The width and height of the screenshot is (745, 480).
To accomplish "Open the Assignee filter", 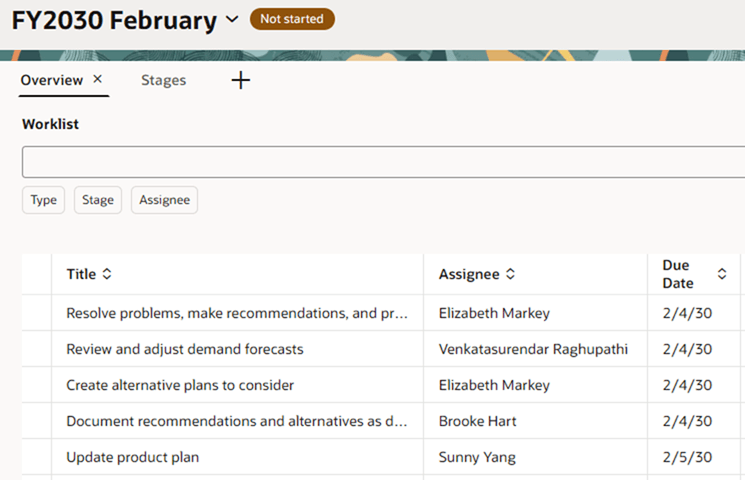I will click(x=164, y=200).
